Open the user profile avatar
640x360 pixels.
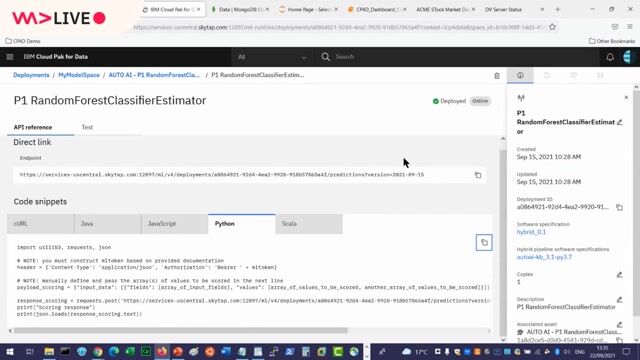click(x=628, y=57)
